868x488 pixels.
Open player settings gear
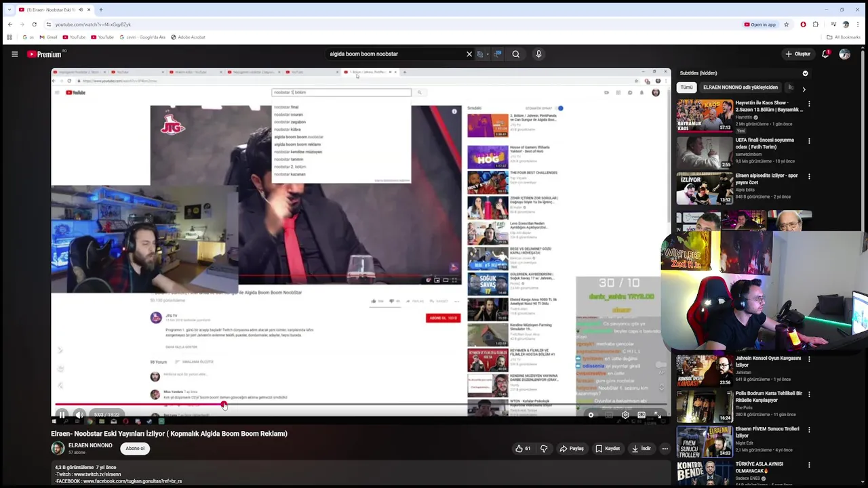pos(625,415)
